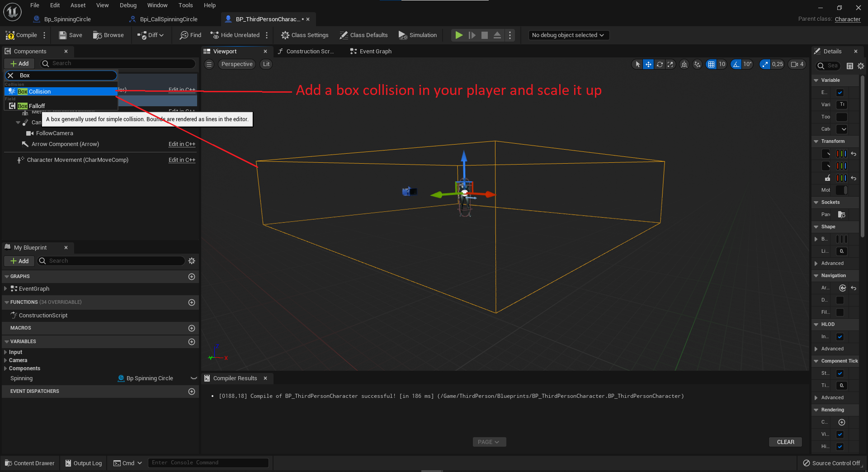
Task: Open My Blueprint settings gear
Action: click(x=192, y=261)
